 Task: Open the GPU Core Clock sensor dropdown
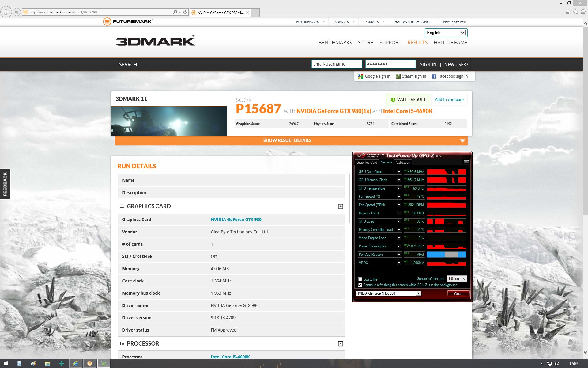pyautogui.click(x=399, y=172)
